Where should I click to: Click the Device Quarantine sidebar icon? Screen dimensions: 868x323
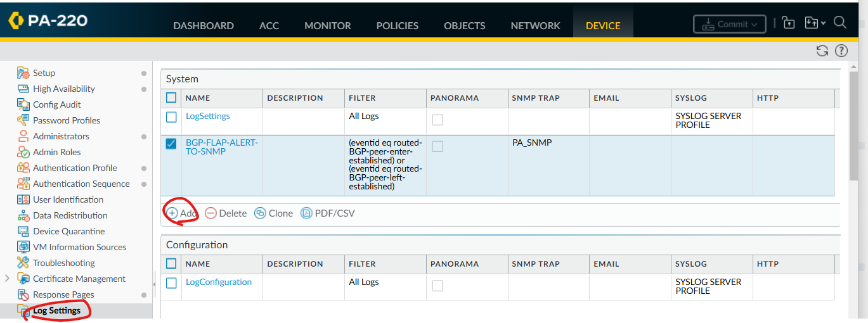pos(23,231)
